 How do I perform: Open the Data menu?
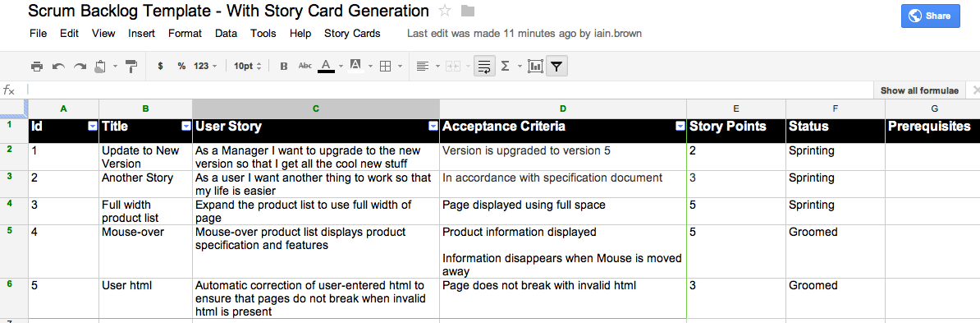point(227,34)
